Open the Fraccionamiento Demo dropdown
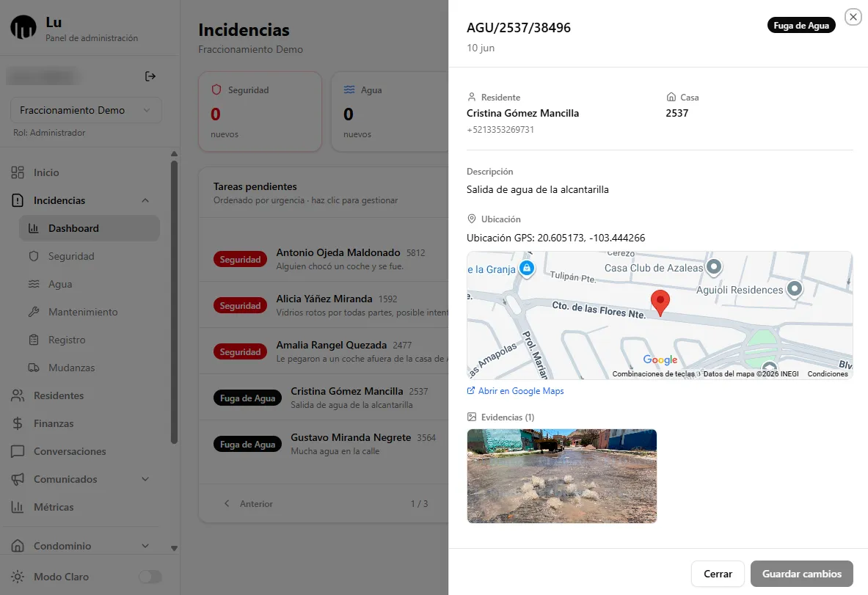This screenshot has height=595, width=868. coord(86,110)
